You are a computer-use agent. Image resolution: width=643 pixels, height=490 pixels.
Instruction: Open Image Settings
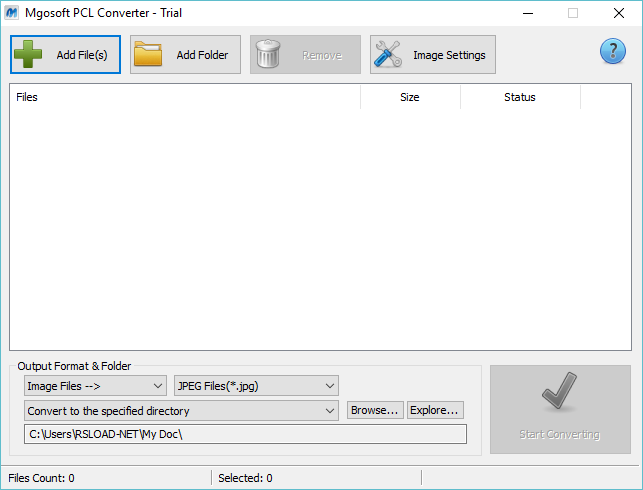coord(433,55)
